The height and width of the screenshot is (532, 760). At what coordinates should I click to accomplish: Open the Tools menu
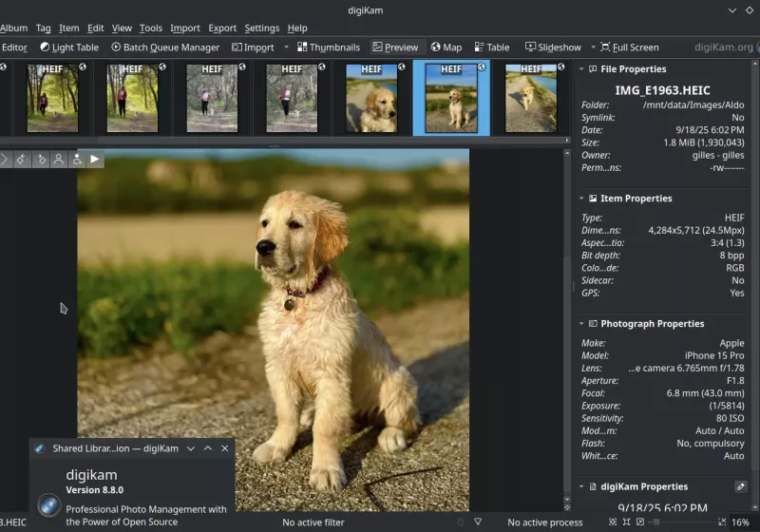(x=151, y=28)
